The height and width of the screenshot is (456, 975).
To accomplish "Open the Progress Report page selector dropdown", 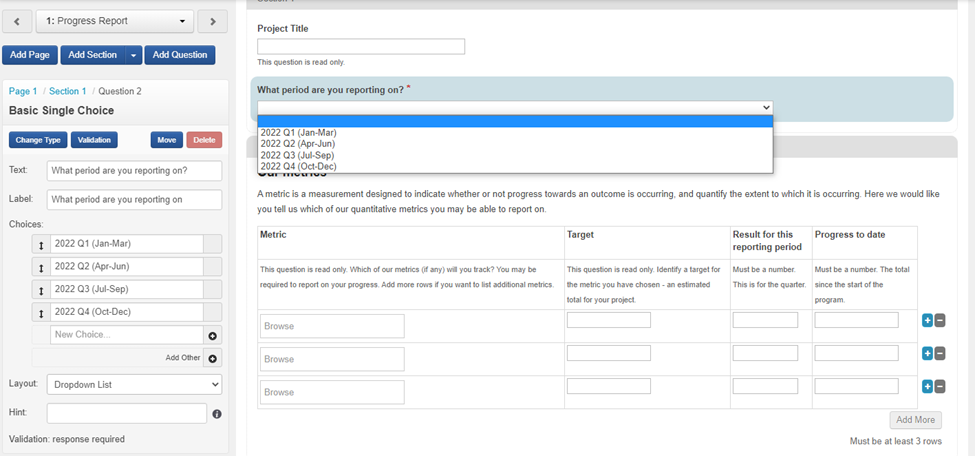I will [115, 21].
